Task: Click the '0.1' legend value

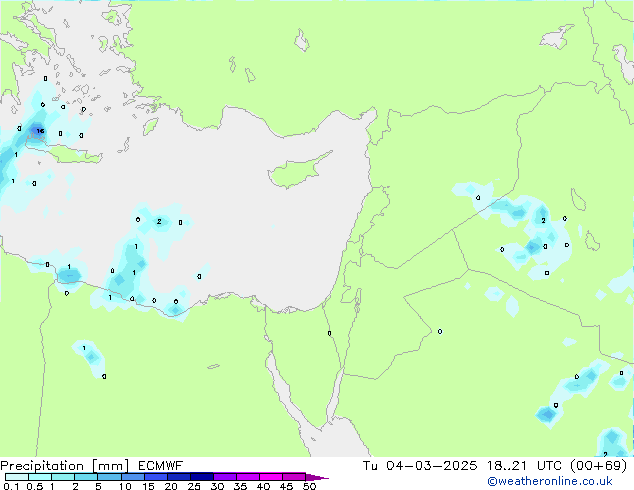Action: 11,486
